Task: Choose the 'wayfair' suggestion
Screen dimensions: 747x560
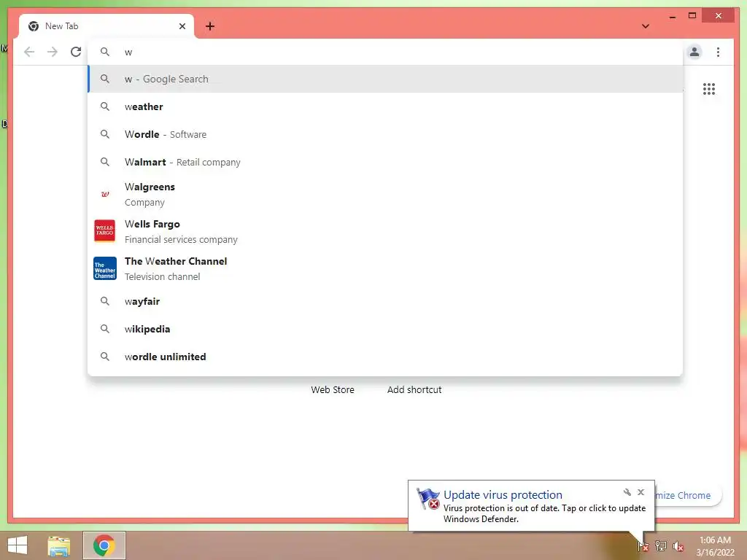Action: pos(385,301)
